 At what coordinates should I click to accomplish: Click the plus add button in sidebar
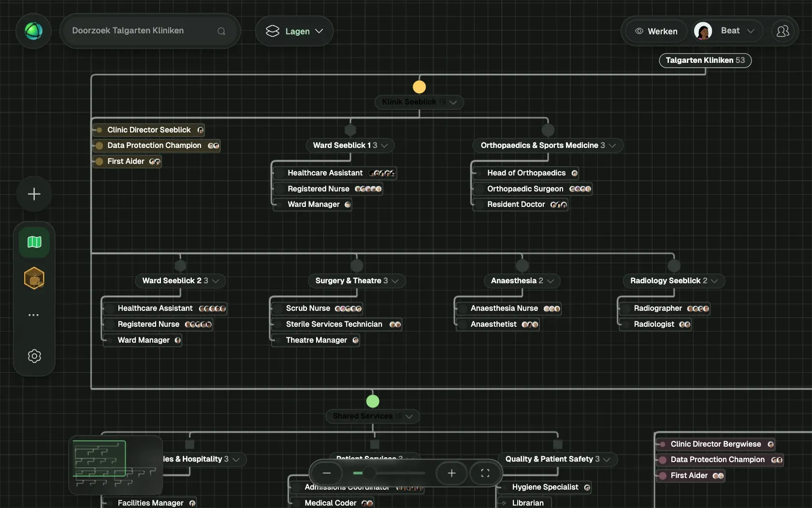click(x=34, y=194)
